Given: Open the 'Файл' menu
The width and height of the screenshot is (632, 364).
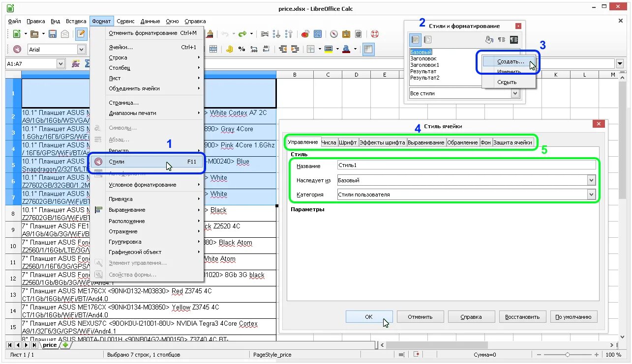Looking at the screenshot, I should tap(14, 22).
